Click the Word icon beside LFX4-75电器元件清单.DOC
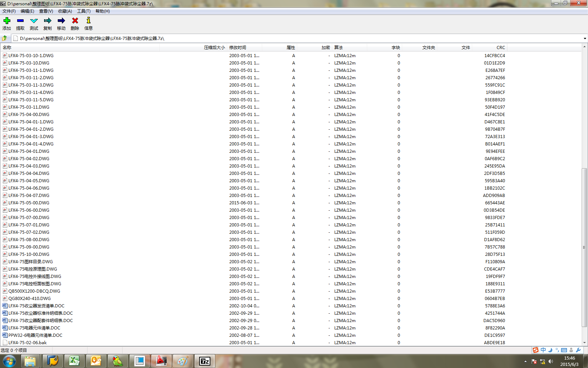This screenshot has height=368, width=588. (5, 328)
